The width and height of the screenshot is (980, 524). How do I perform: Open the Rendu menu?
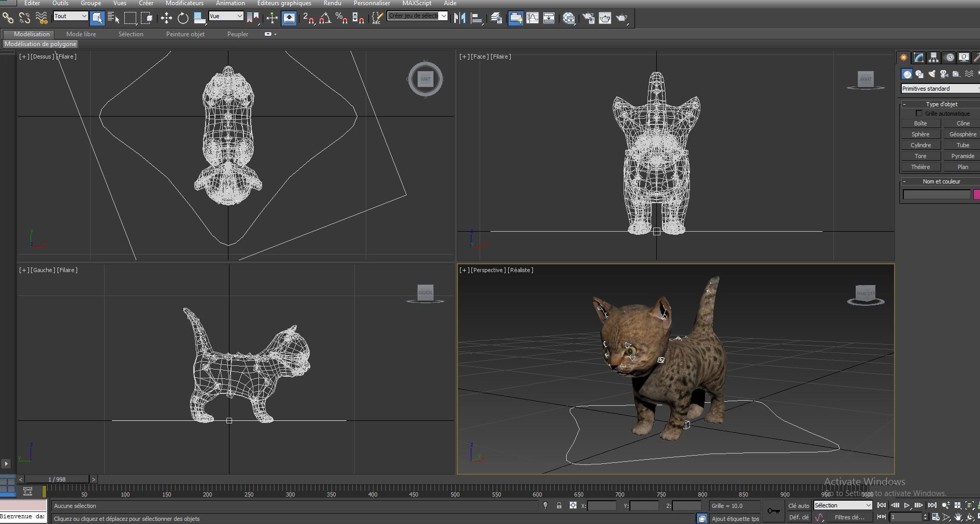(x=332, y=3)
